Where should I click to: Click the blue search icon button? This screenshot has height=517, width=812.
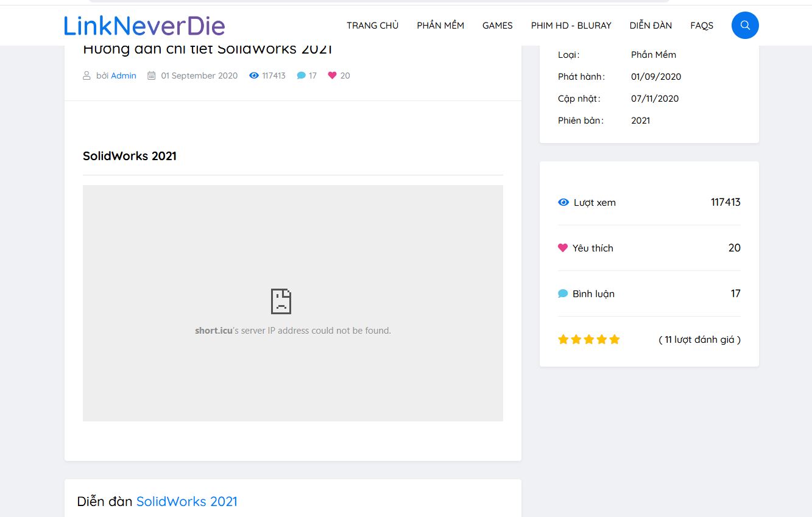(744, 25)
